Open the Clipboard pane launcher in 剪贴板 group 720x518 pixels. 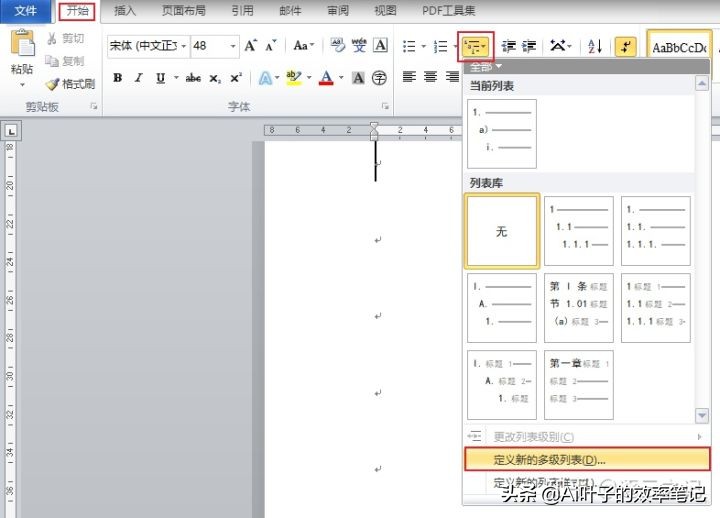(x=94, y=107)
